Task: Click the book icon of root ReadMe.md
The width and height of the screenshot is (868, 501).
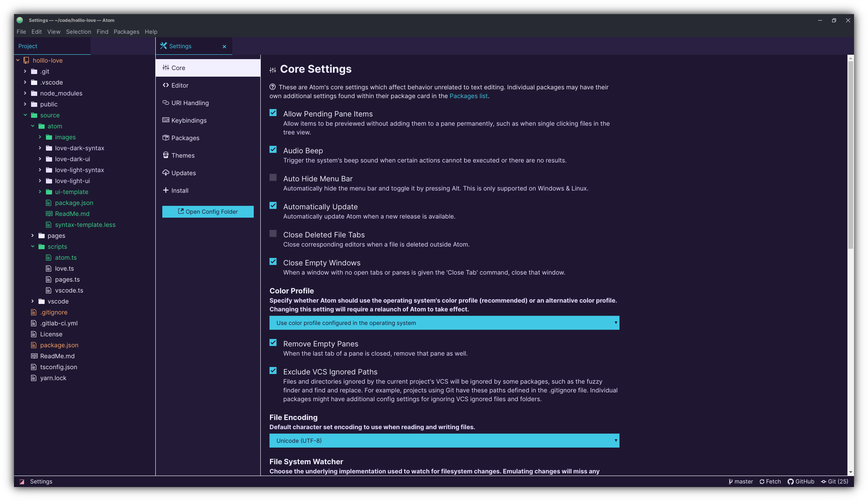Action: tap(34, 356)
